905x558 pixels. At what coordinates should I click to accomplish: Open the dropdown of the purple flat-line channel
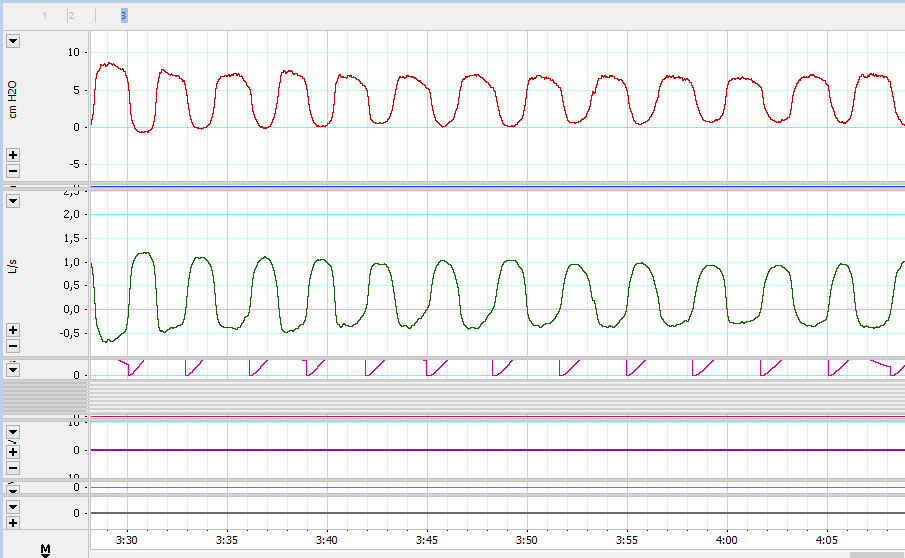click(13, 433)
